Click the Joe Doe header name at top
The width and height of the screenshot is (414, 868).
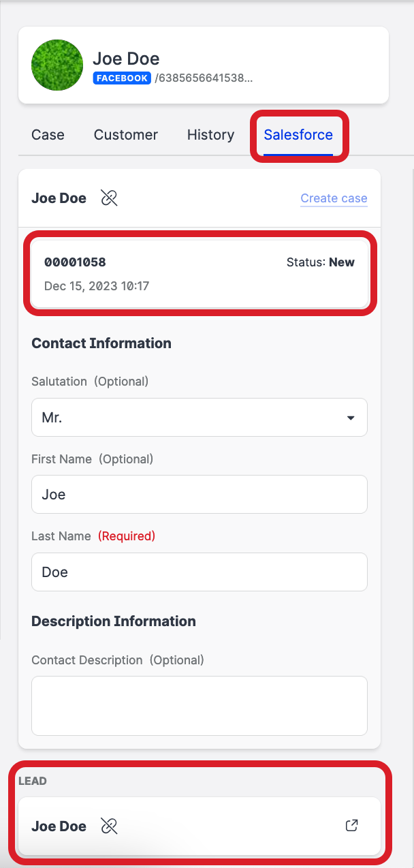click(126, 59)
